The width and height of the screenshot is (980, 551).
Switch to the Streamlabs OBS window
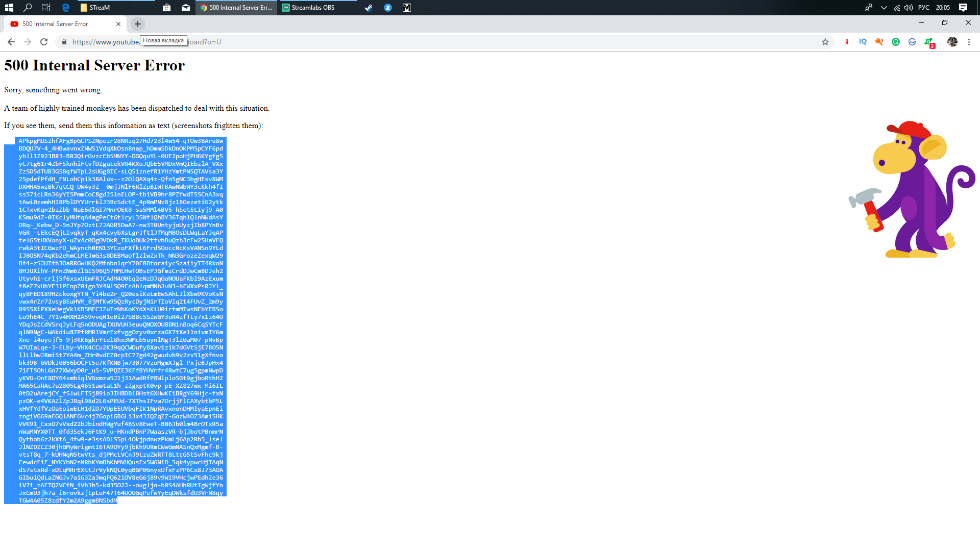tap(317, 8)
